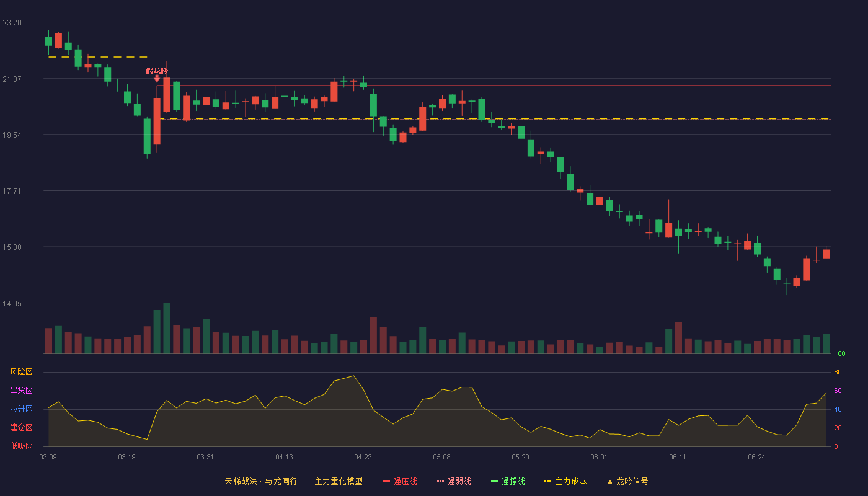This screenshot has height=496, width=868.
Task: Click the 05-08 date label
Action: coord(441,457)
